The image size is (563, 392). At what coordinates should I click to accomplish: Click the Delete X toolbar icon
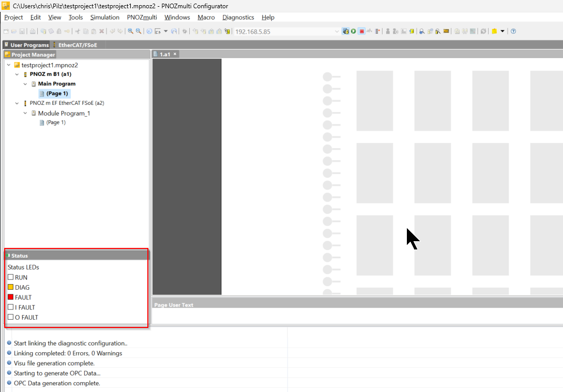pos(102,31)
